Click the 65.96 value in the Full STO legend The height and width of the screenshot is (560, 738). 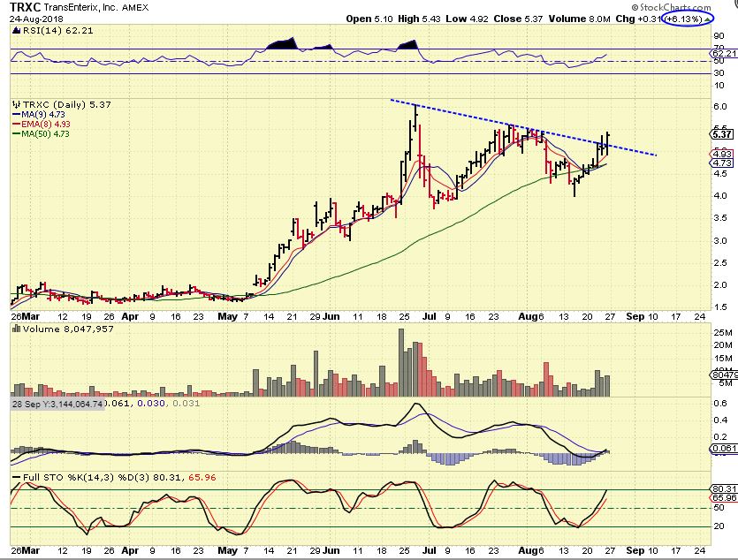coord(202,477)
